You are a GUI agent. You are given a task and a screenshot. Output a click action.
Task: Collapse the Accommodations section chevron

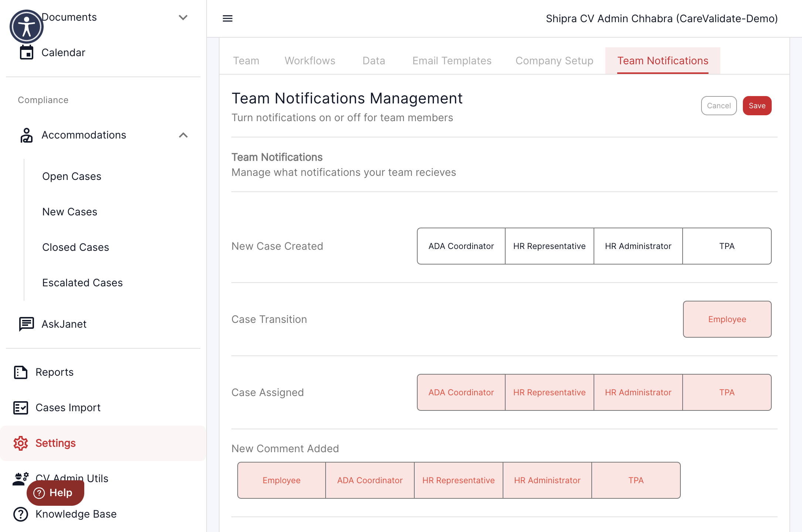183,135
